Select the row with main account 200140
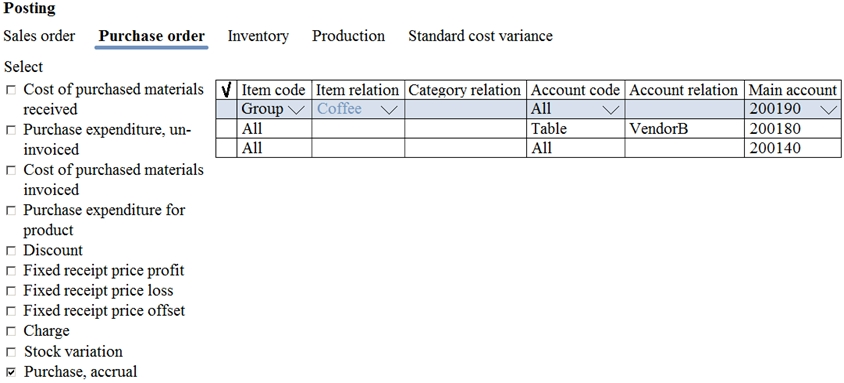The width and height of the screenshot is (844, 383). (528, 148)
